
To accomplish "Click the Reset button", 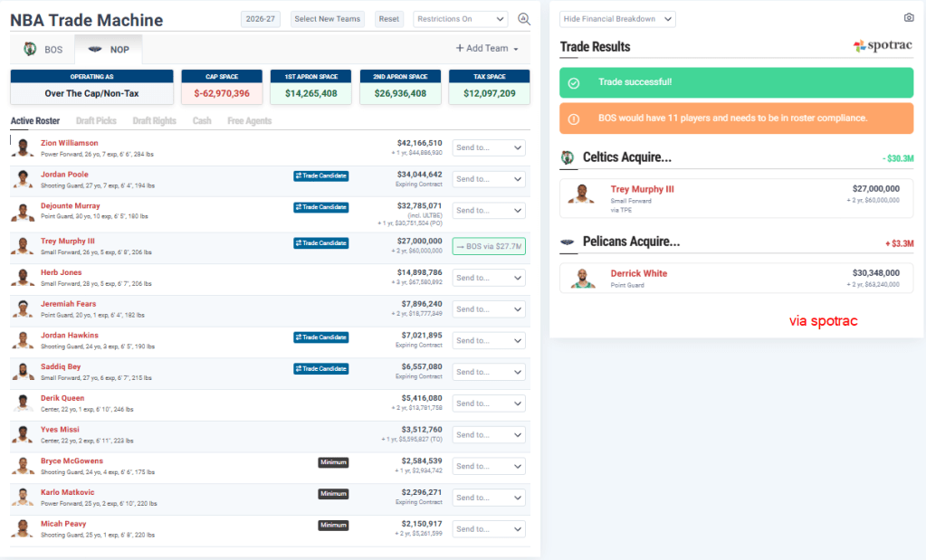I will (388, 19).
